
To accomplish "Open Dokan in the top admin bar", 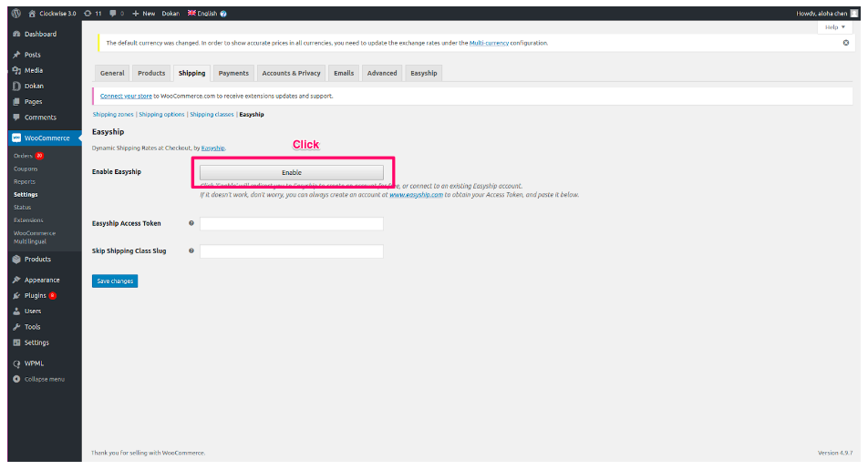I will (x=170, y=14).
